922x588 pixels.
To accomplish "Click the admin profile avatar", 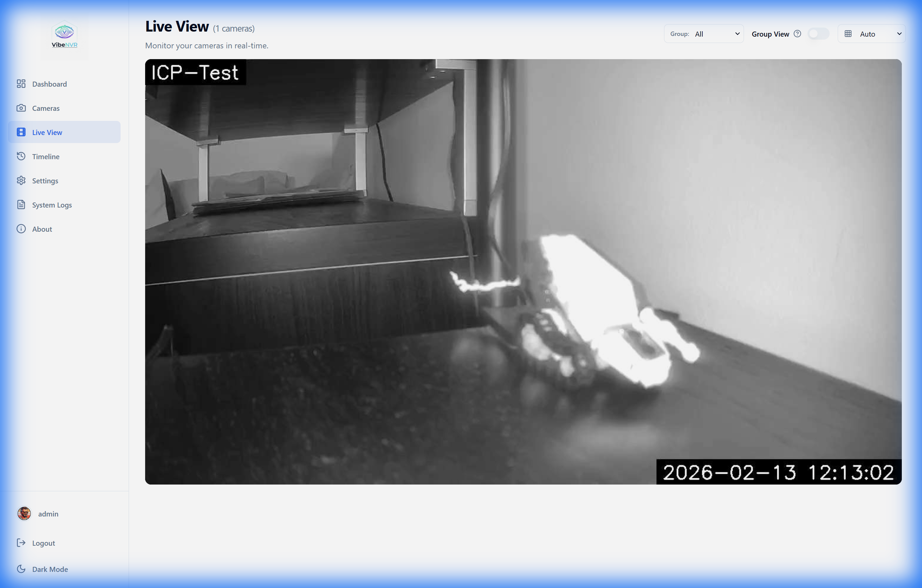I will coord(24,514).
